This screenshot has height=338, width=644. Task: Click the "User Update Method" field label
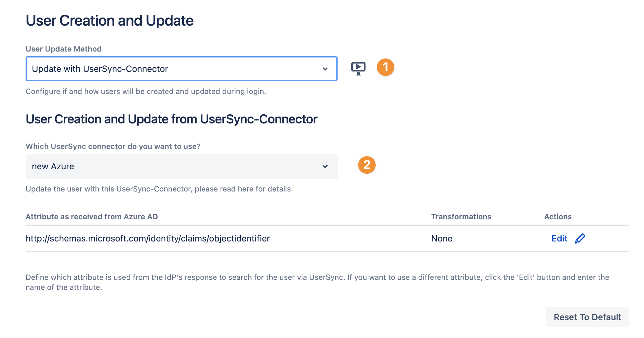[x=64, y=49]
